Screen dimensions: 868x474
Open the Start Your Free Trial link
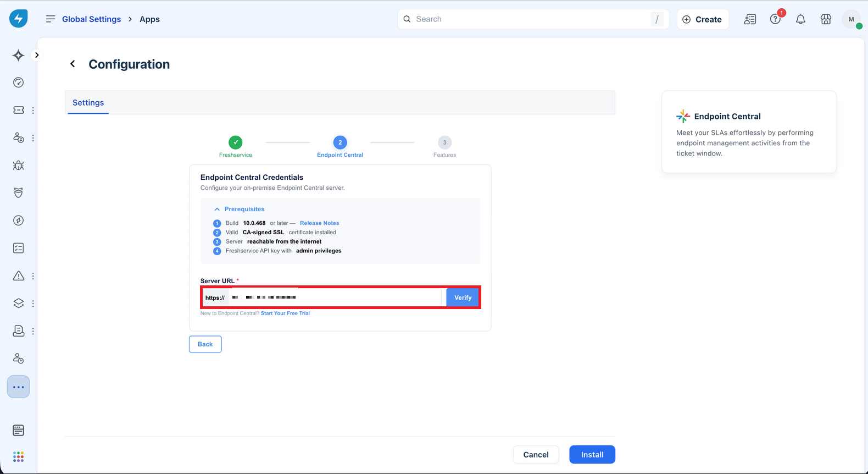(285, 313)
